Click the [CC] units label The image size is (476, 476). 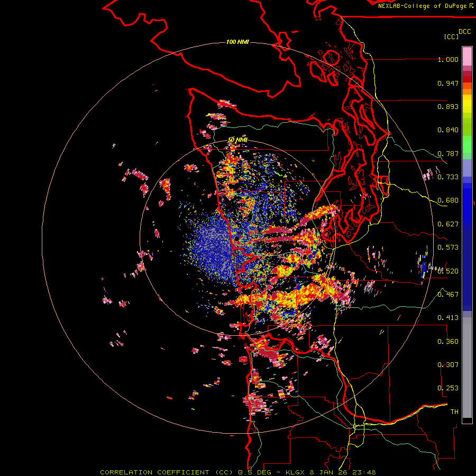[x=451, y=36]
